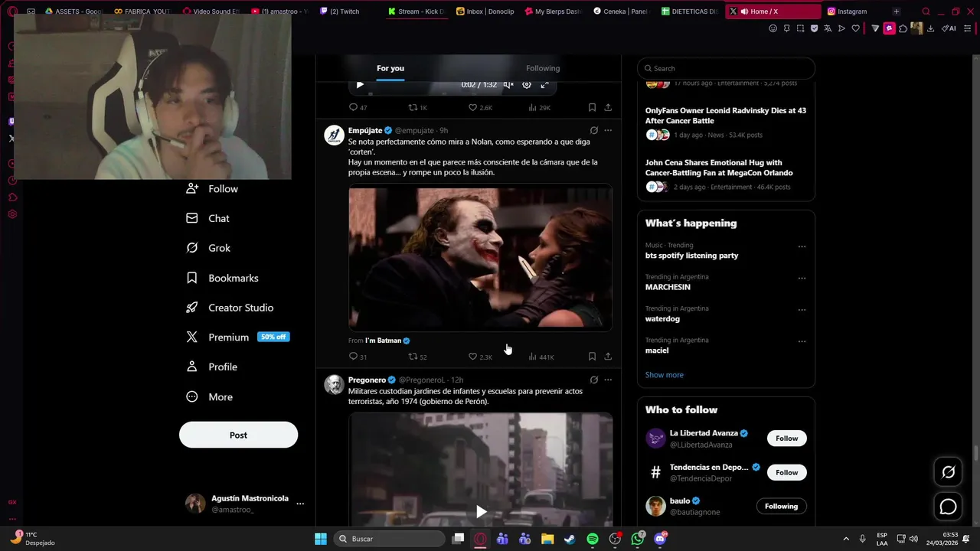Open WhatsApp from the taskbar
The height and width of the screenshot is (551, 980).
[x=638, y=539]
